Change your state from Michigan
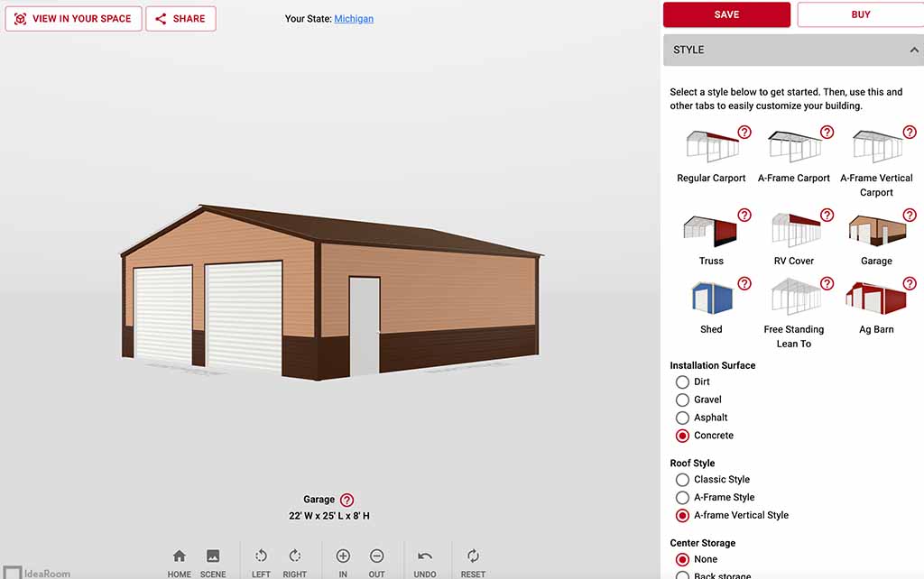Image resolution: width=924 pixels, height=579 pixels. tap(354, 18)
